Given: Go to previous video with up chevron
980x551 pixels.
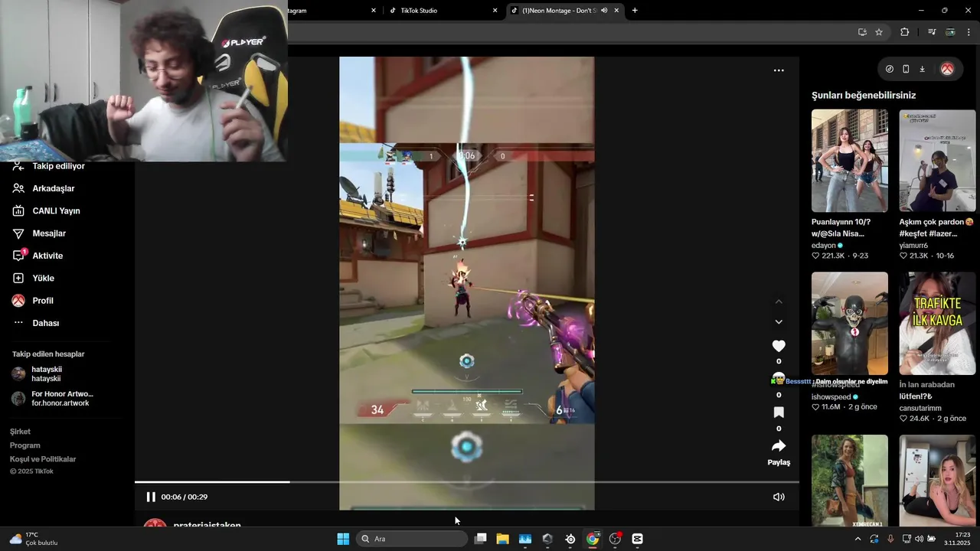Looking at the screenshot, I should click(x=779, y=302).
